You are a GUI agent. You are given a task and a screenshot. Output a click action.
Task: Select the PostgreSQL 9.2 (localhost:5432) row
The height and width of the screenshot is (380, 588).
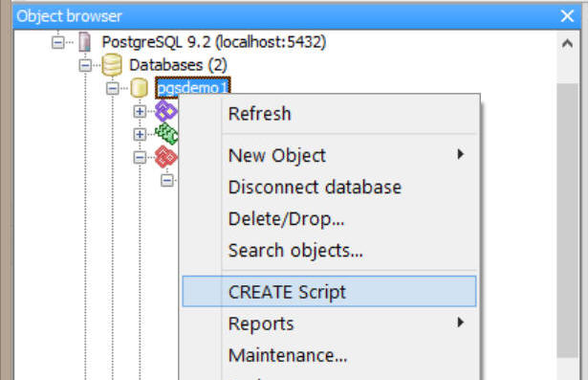tap(214, 42)
